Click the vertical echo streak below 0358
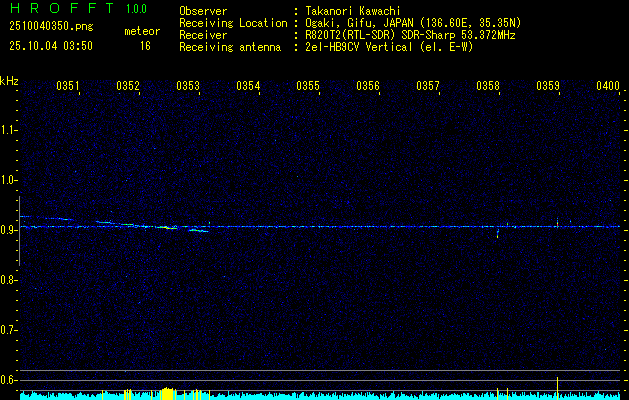This screenshot has width=629, height=400. 498,233
